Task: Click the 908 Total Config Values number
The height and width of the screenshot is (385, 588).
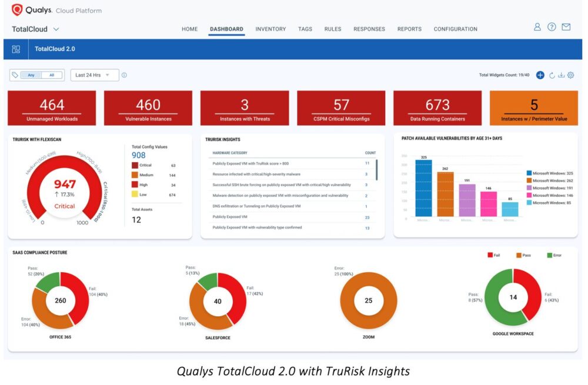Action: tap(138, 155)
